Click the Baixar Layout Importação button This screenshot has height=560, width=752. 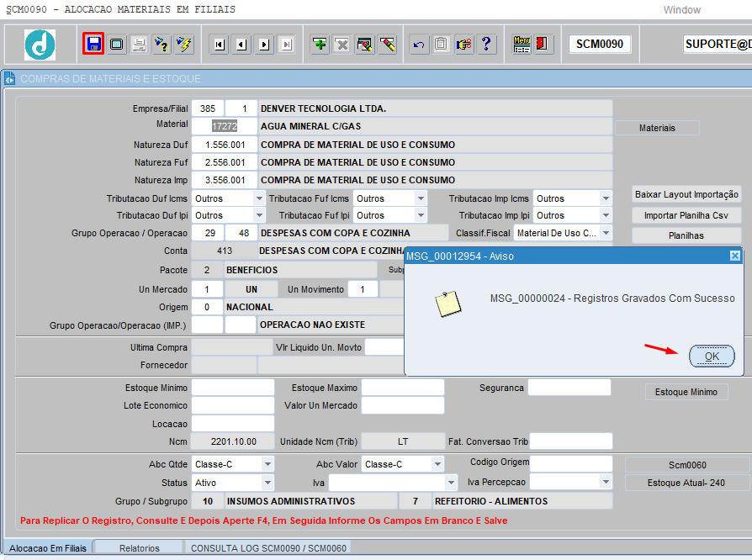click(x=686, y=194)
